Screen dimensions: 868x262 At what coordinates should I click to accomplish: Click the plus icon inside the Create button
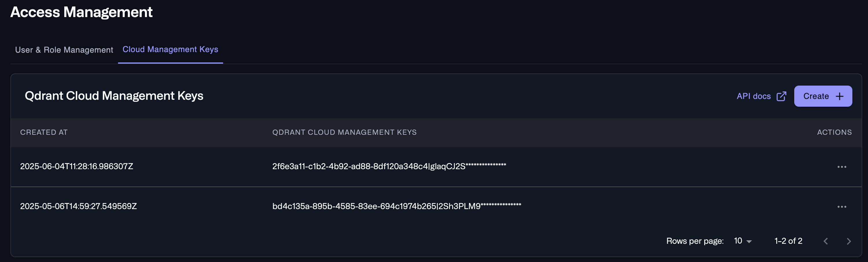839,96
